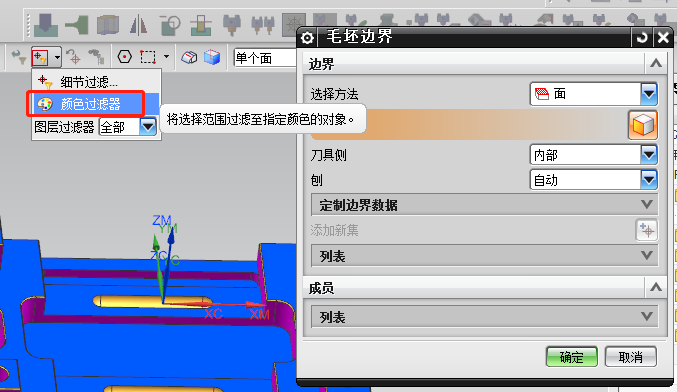Click the hierarchy selection icon

[x=96, y=57]
